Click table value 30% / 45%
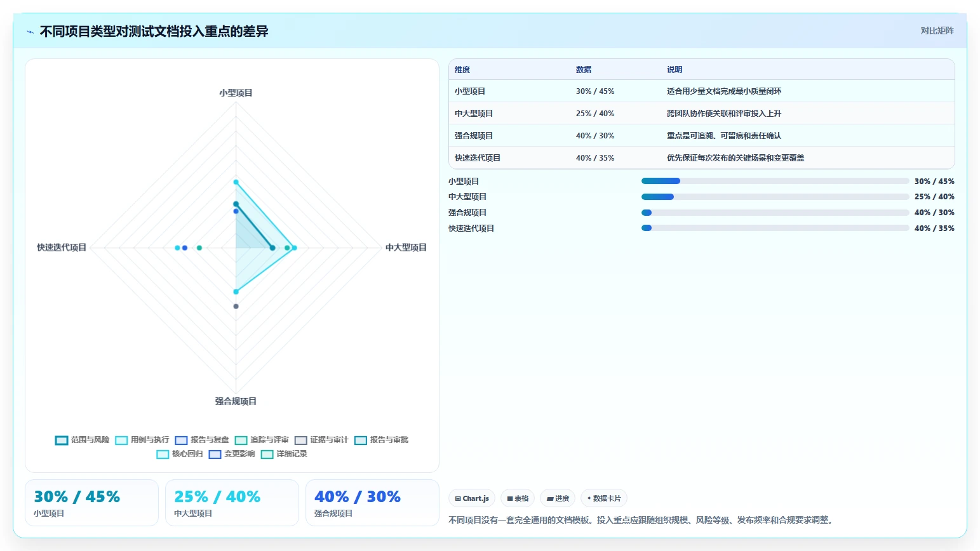The image size is (980, 551). coord(595,91)
